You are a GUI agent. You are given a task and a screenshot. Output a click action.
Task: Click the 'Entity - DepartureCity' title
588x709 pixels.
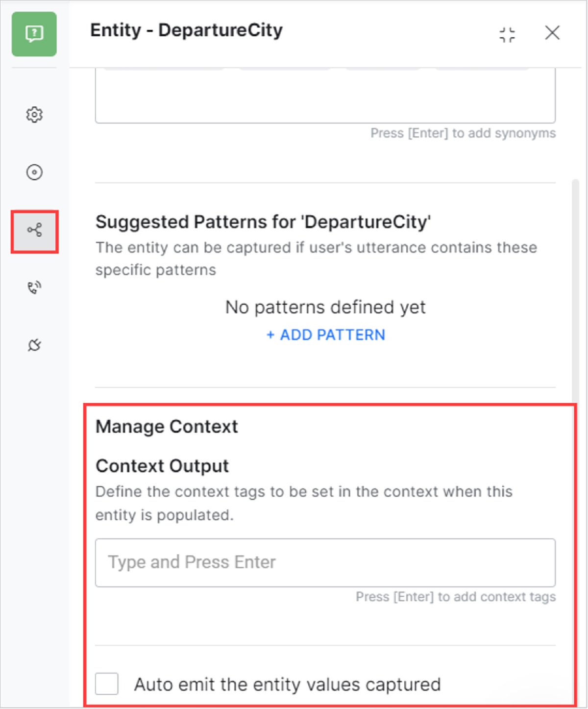[x=186, y=30]
